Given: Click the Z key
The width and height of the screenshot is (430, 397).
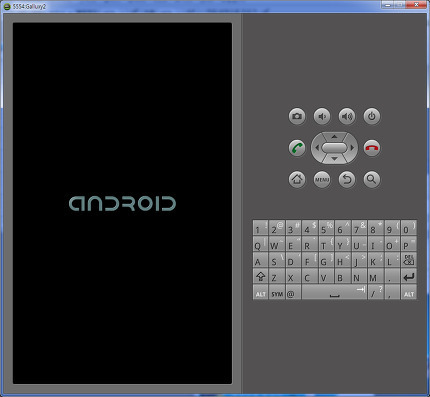Looking at the screenshot, I should click(x=277, y=276).
